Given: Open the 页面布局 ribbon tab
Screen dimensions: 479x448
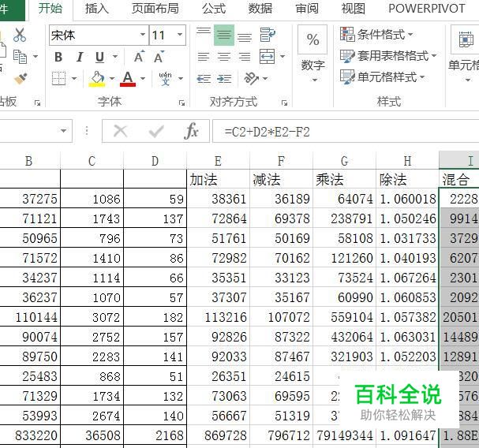Looking at the screenshot, I should click(155, 9).
